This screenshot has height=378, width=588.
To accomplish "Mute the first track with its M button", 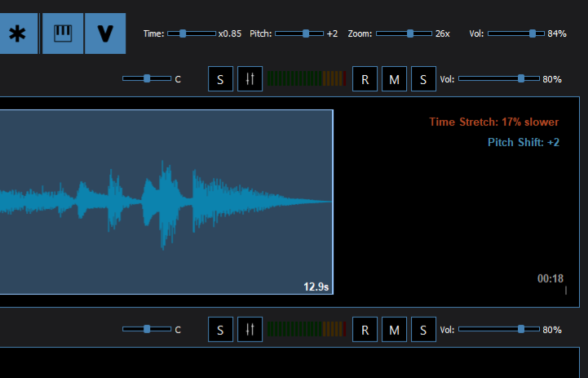I will tap(394, 79).
